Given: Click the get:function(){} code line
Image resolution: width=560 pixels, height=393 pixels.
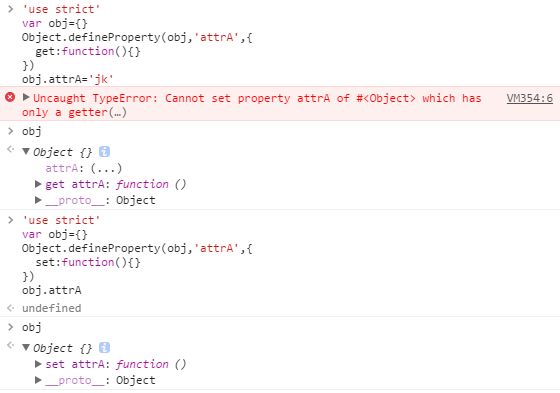Looking at the screenshot, I should (x=88, y=51).
